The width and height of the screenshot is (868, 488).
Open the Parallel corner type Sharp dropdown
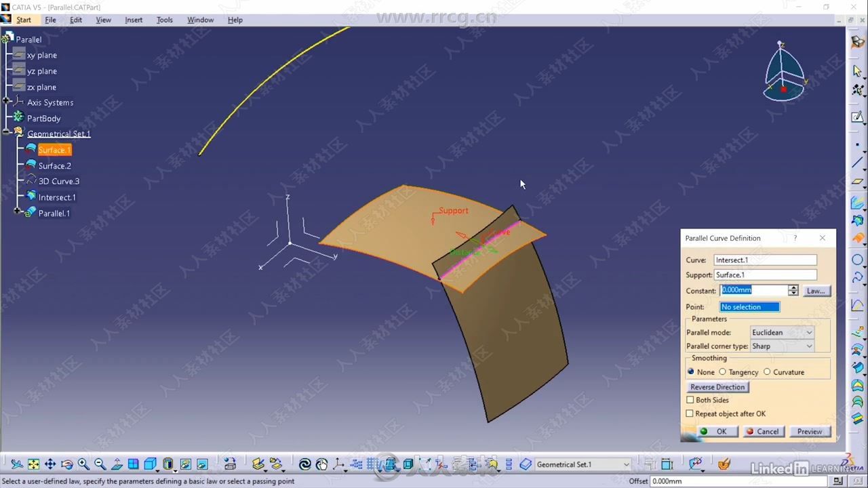point(781,346)
